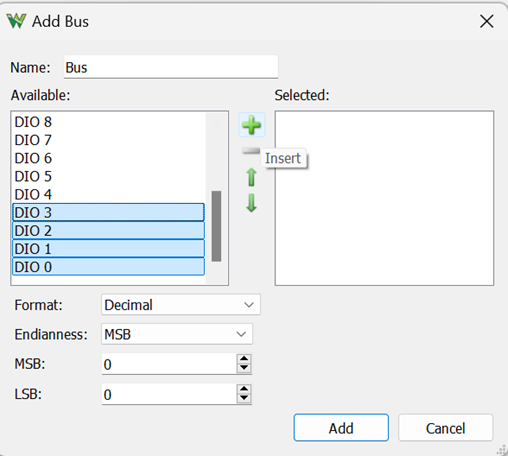Click the Available list scrollbar thumb
The width and height of the screenshot is (508, 456).
click(x=216, y=226)
